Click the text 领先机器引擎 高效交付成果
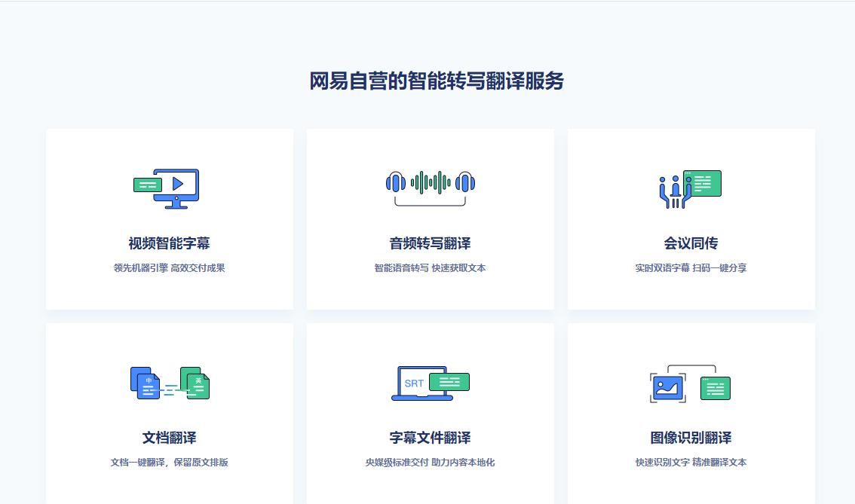 (169, 268)
